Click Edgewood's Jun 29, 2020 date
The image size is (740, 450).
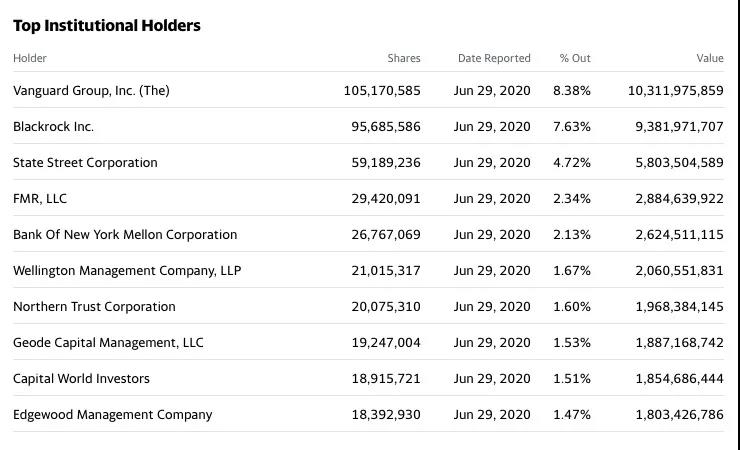pyautogui.click(x=492, y=415)
